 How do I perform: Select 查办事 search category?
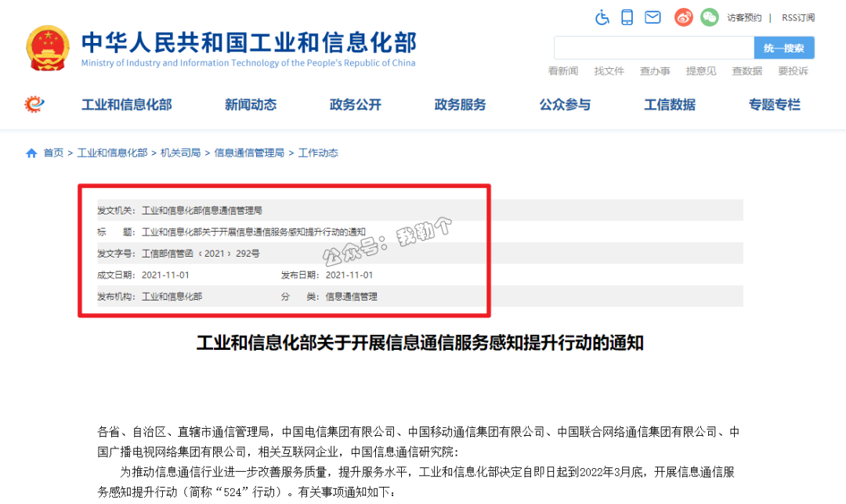[655, 71]
